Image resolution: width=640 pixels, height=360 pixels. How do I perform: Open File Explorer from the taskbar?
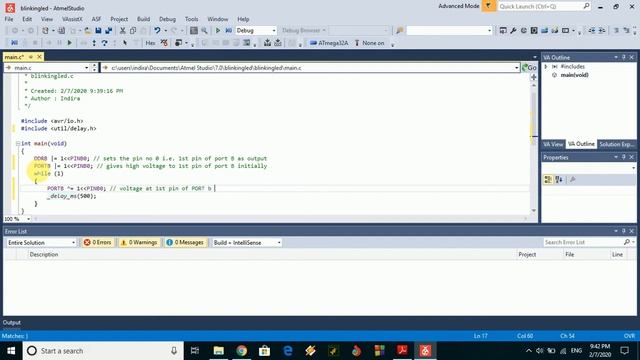point(219,351)
